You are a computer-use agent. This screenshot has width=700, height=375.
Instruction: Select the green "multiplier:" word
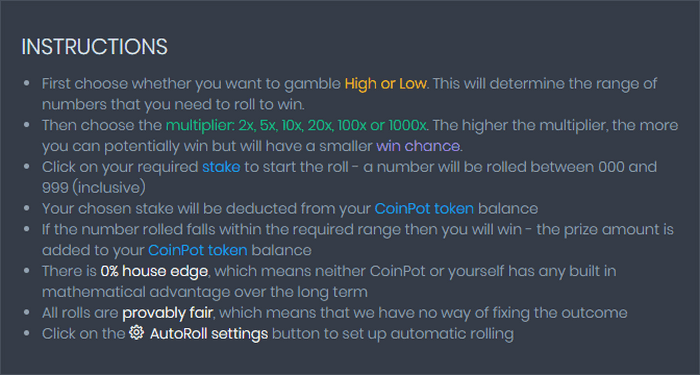[x=200, y=125]
